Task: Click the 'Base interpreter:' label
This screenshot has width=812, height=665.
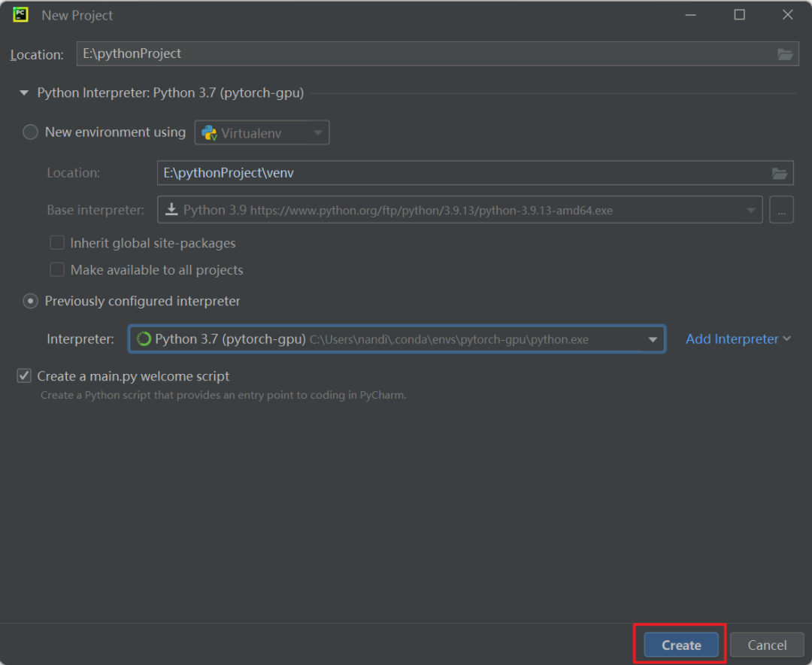Action: 95,210
